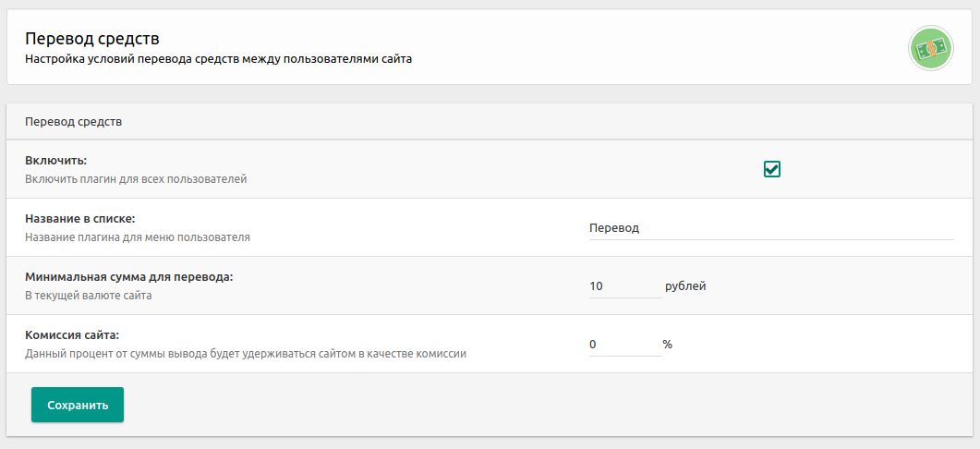Focus the Название в списке text field
Viewport: 980px width, 449px height.
click(x=770, y=228)
